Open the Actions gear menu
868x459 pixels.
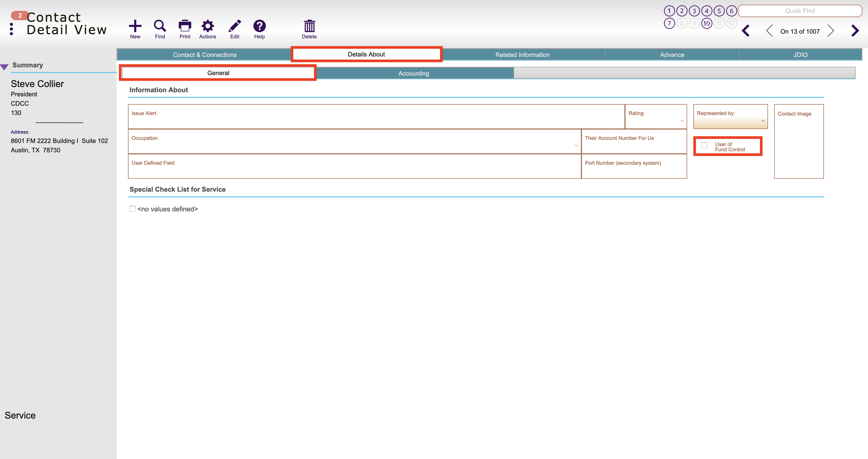pyautogui.click(x=208, y=26)
